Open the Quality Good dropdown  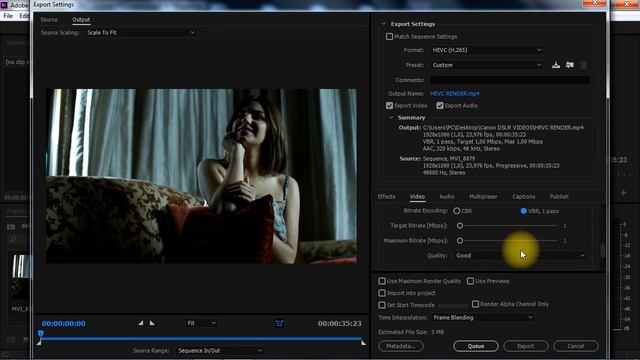520,256
